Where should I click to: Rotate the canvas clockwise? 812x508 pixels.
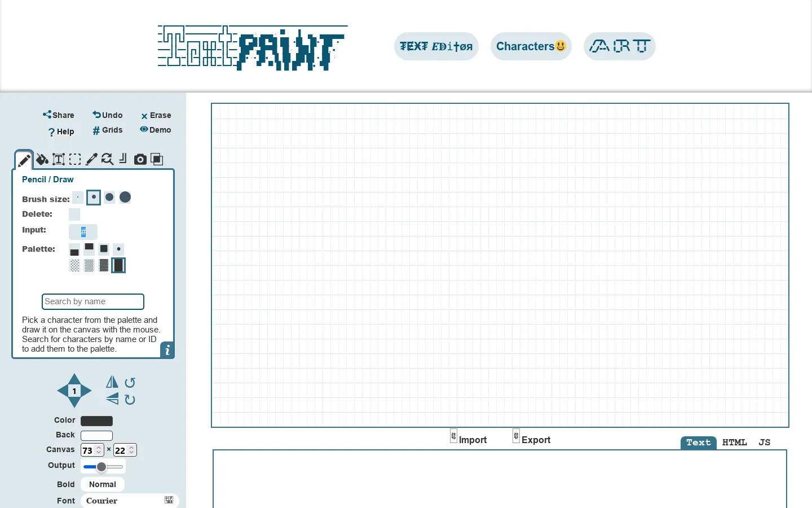[x=130, y=400]
